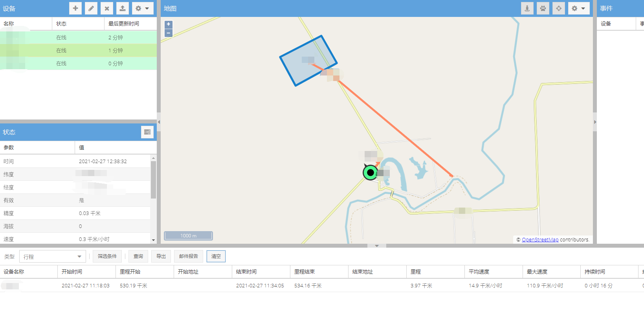Screen dimensions: 644x331
Task: Click the 1000 m map scale bar
Action: pos(188,235)
